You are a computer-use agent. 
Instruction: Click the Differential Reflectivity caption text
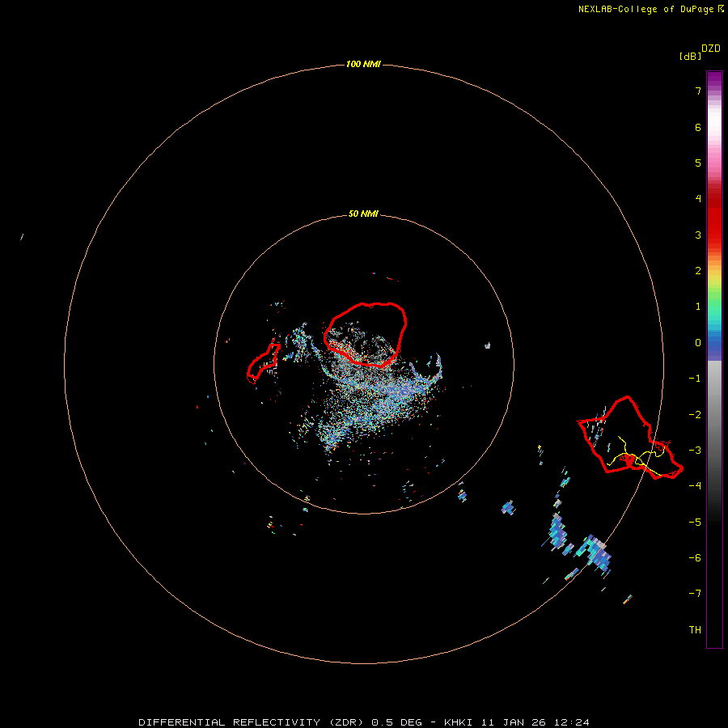pos(363,722)
